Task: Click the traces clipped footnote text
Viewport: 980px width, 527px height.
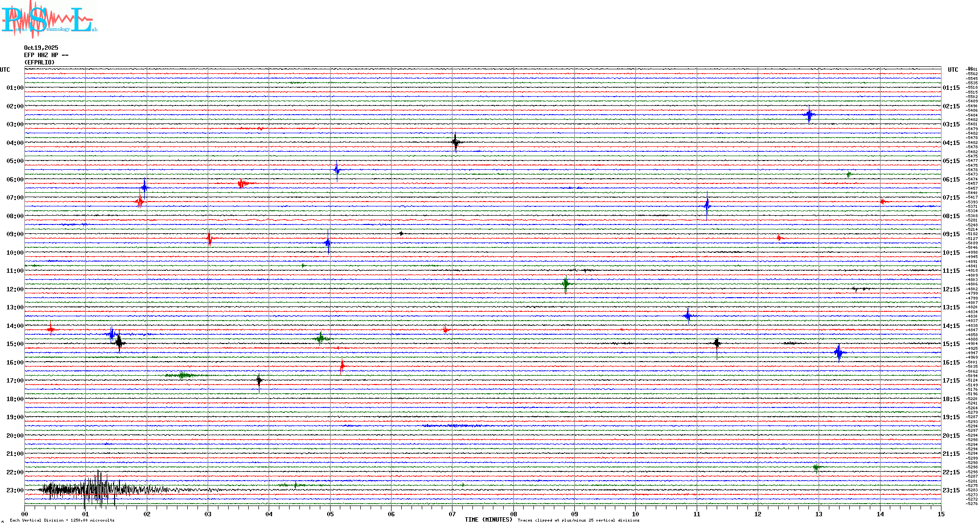Action: click(578, 520)
